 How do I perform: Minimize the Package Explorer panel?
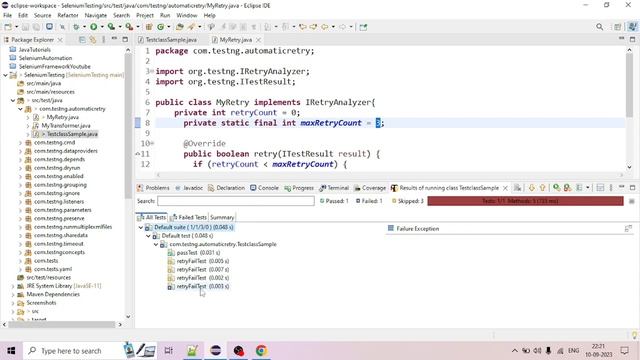point(114,39)
